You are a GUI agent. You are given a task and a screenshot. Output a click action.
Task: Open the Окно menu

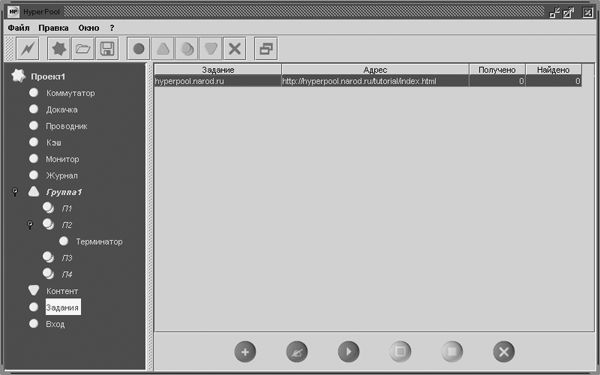click(x=89, y=28)
